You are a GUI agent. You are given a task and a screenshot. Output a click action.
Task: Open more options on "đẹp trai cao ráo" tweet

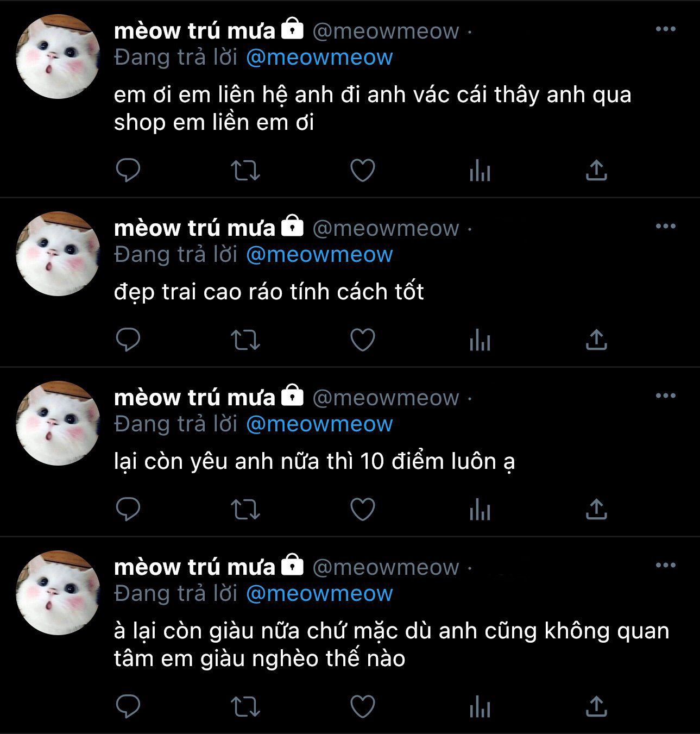(x=666, y=227)
